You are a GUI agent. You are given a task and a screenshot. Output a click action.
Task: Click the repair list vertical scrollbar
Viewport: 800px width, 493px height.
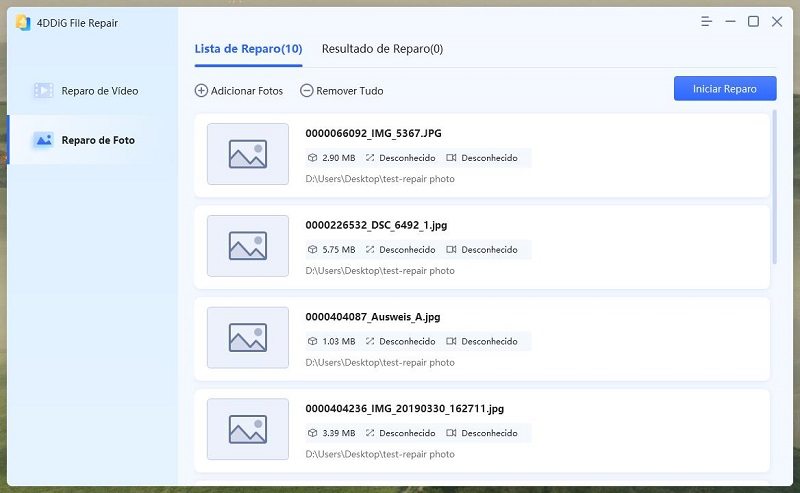(x=774, y=187)
